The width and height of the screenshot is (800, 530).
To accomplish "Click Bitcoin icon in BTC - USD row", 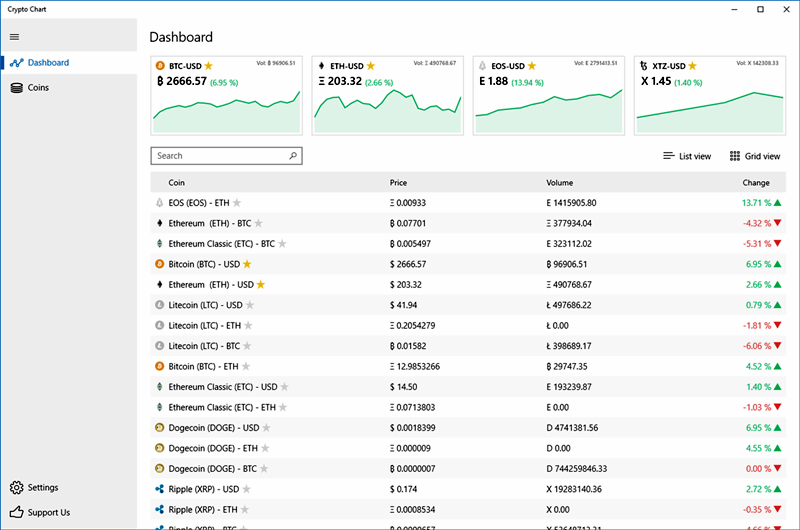I will [x=159, y=264].
